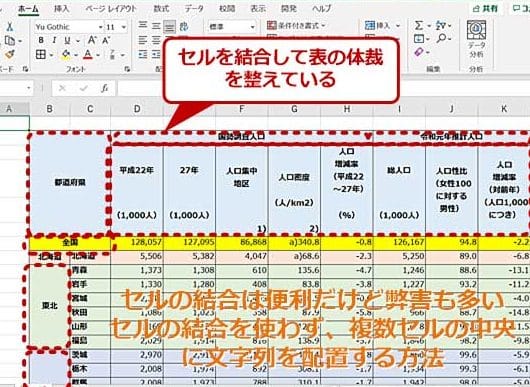Image resolution: width=530 pixels, height=387 pixels.
Task: Click the Insert Function fx icon
Action: click(x=104, y=89)
